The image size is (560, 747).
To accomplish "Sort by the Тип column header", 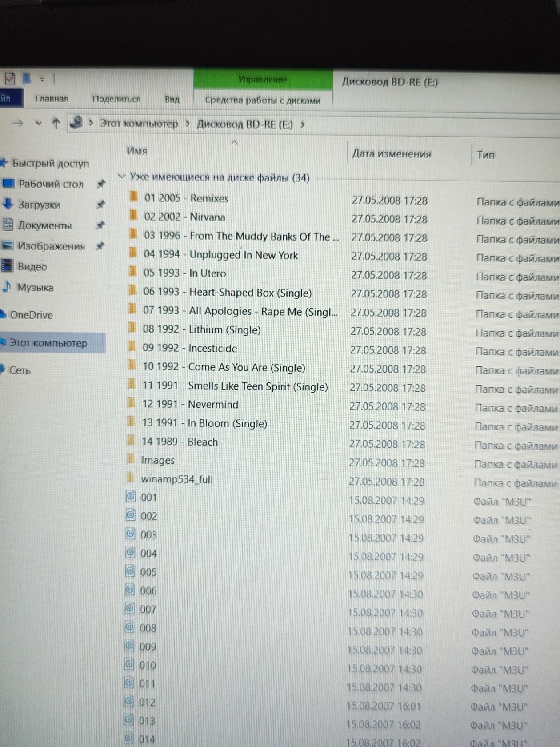I will 485,155.
